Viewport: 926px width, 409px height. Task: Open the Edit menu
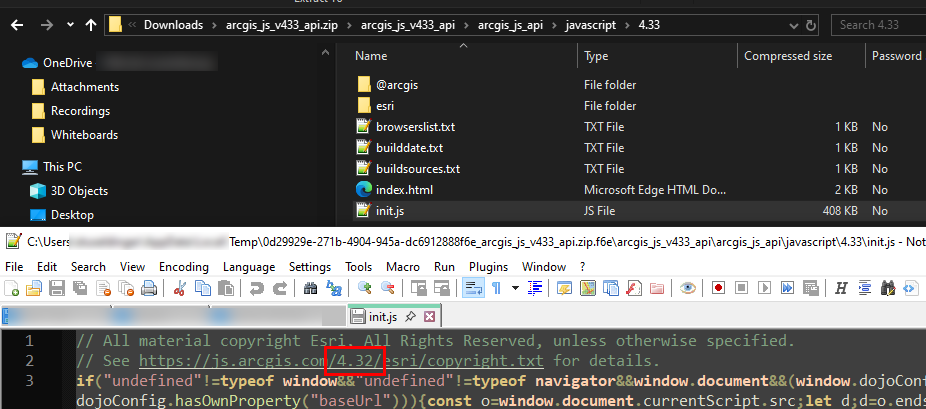pyautogui.click(x=47, y=267)
